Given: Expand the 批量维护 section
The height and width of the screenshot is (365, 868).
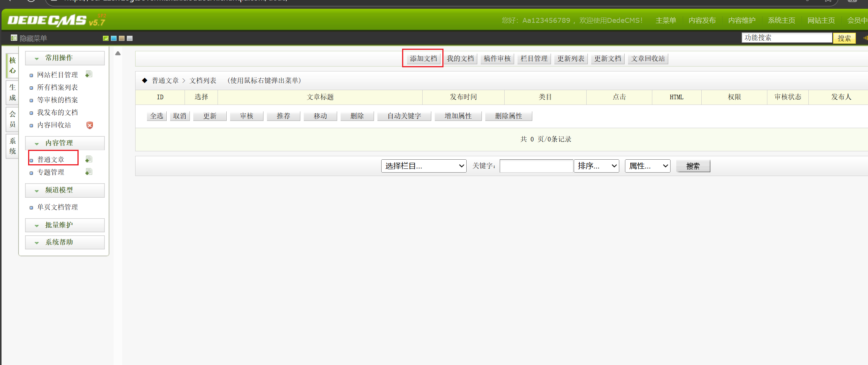Looking at the screenshot, I should coord(65,225).
